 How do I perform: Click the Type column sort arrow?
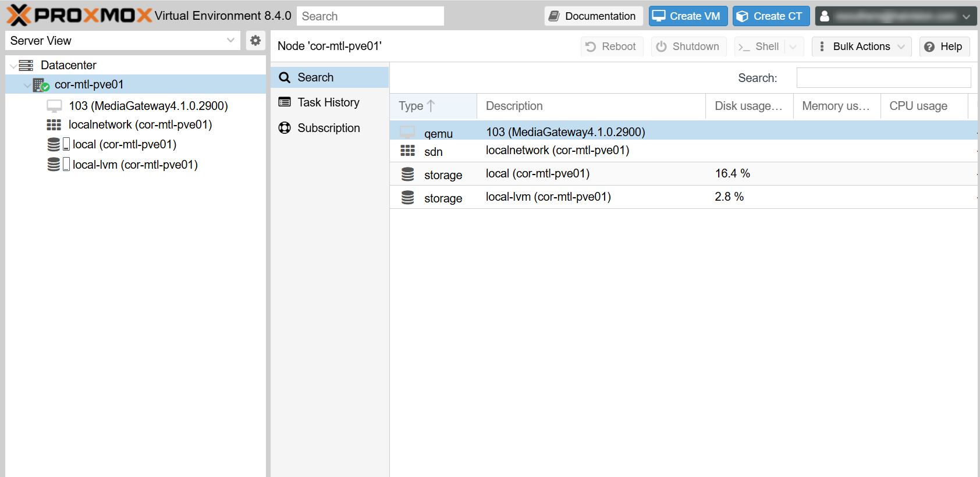point(431,106)
